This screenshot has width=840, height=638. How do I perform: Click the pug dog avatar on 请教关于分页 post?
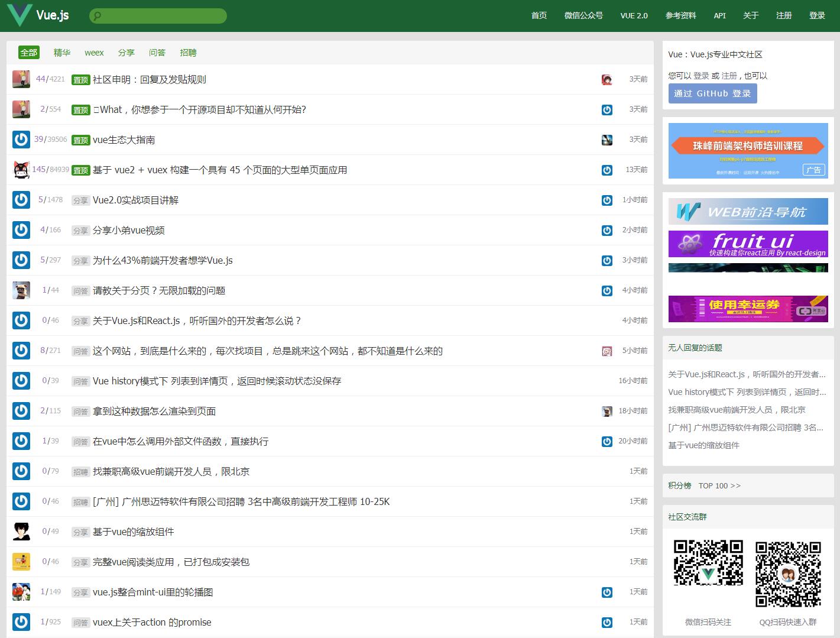coord(21,290)
